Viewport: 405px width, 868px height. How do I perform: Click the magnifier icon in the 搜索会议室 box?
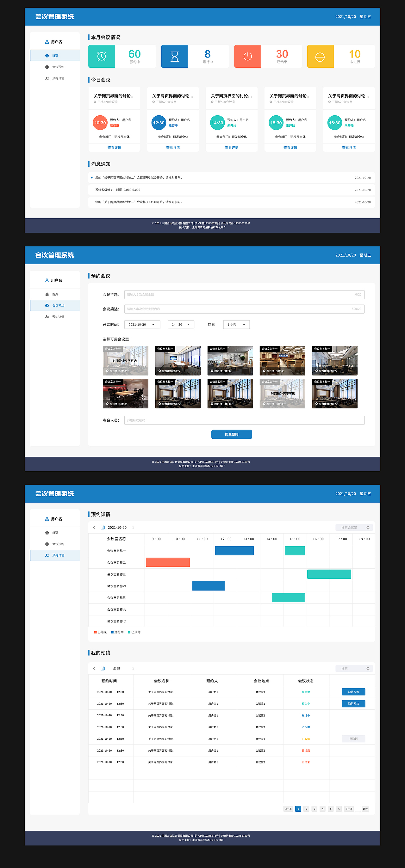[x=368, y=527]
